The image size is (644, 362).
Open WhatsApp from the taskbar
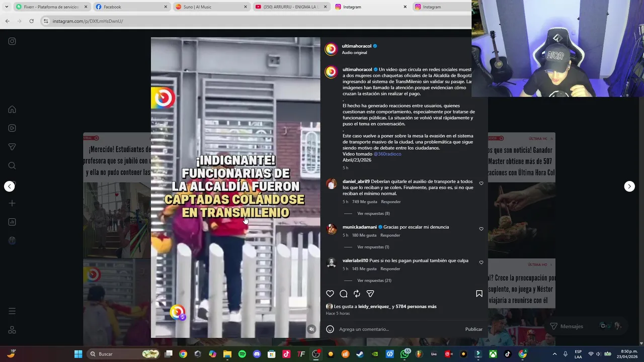[405, 354]
